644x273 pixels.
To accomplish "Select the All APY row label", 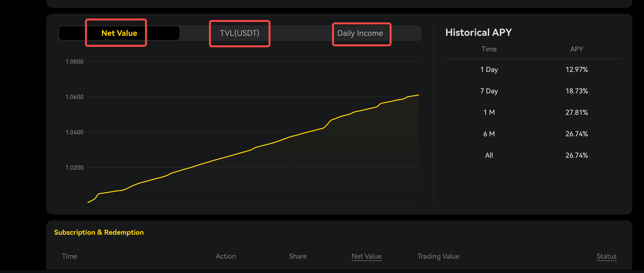I will (x=489, y=155).
